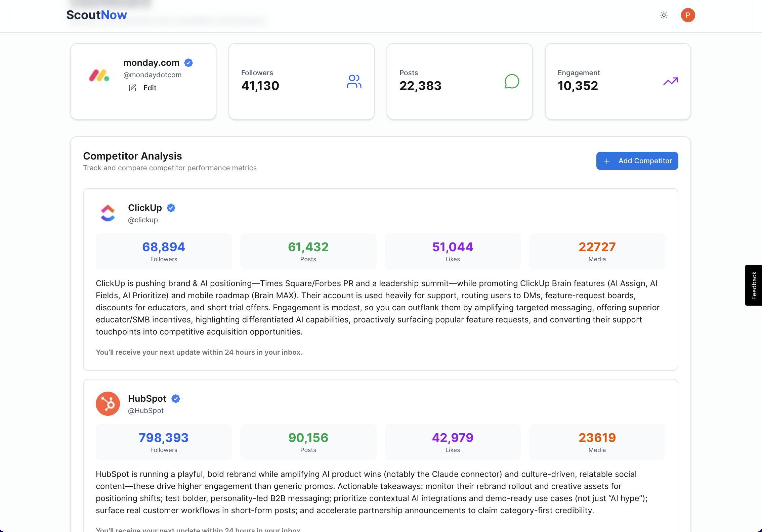The height and width of the screenshot is (532, 762).
Task: Click the Posts value 22,383
Action: 420,86
